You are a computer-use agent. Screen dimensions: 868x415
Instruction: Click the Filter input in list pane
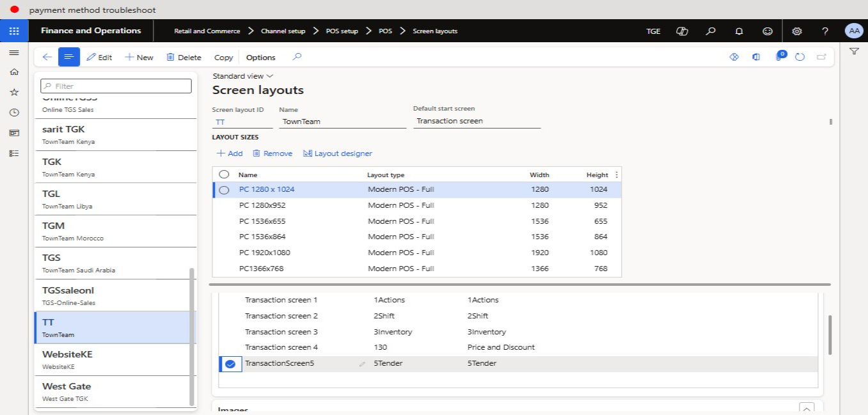click(x=116, y=86)
